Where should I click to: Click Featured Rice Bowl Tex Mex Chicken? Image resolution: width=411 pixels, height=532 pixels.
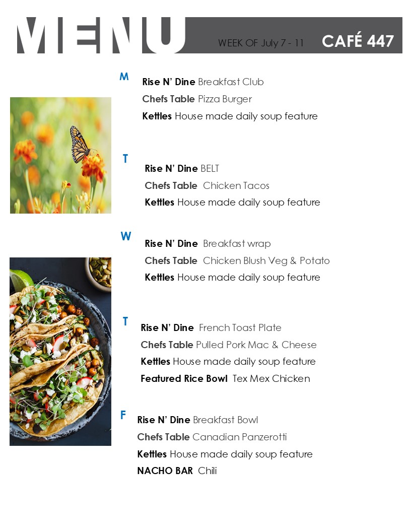pyautogui.click(x=226, y=379)
